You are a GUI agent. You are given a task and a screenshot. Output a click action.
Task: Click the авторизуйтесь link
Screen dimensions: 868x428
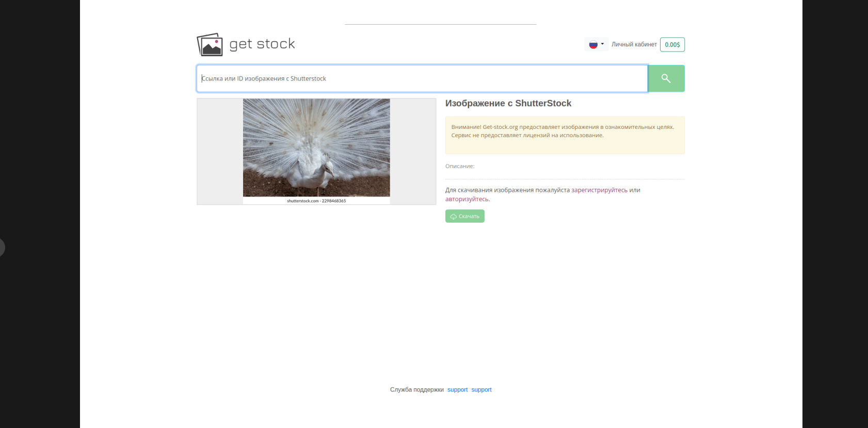[x=467, y=199]
